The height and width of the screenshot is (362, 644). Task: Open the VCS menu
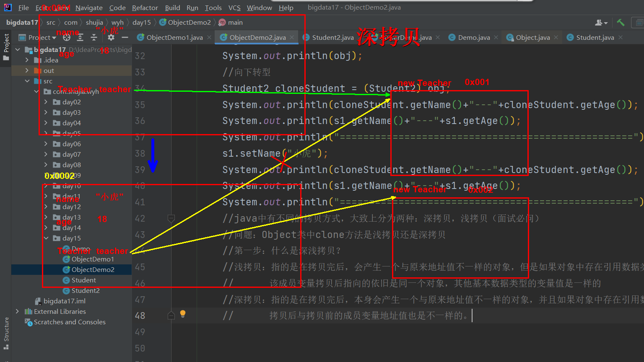click(x=234, y=8)
